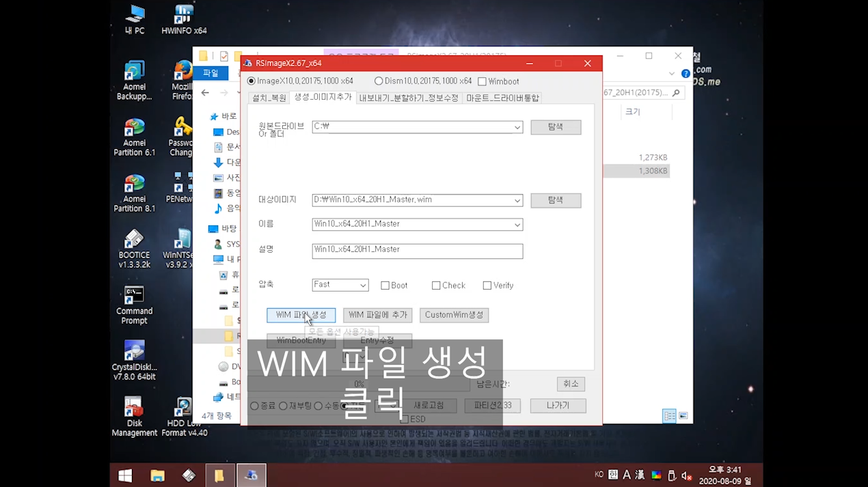Click the search magnifier in the Explorer search box
Image resolution: width=868 pixels, height=487 pixels.
pyautogui.click(x=676, y=93)
